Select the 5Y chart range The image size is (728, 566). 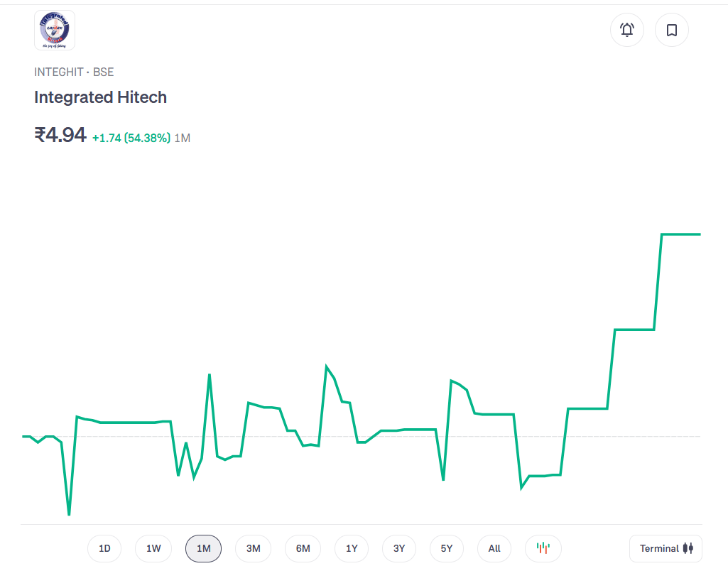click(x=446, y=548)
